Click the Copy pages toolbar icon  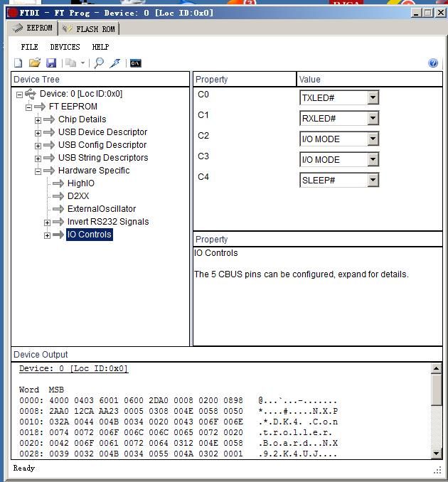click(70, 63)
